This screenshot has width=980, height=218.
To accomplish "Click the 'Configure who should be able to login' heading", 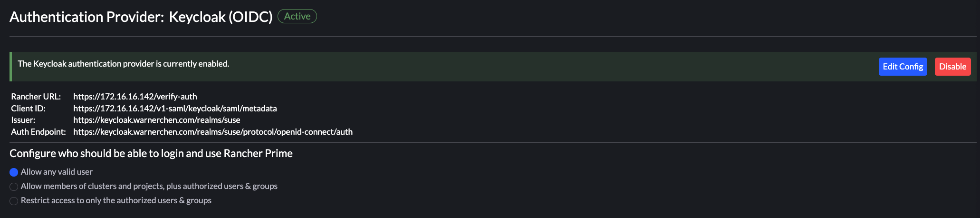I will point(151,153).
